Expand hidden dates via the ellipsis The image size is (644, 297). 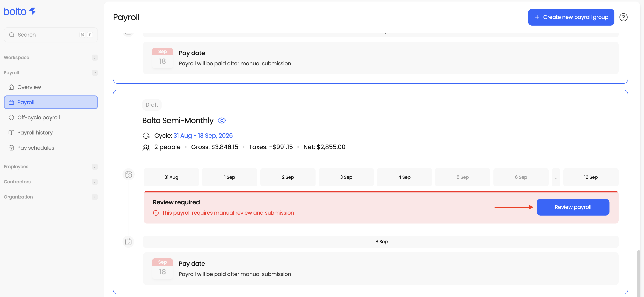556,177
